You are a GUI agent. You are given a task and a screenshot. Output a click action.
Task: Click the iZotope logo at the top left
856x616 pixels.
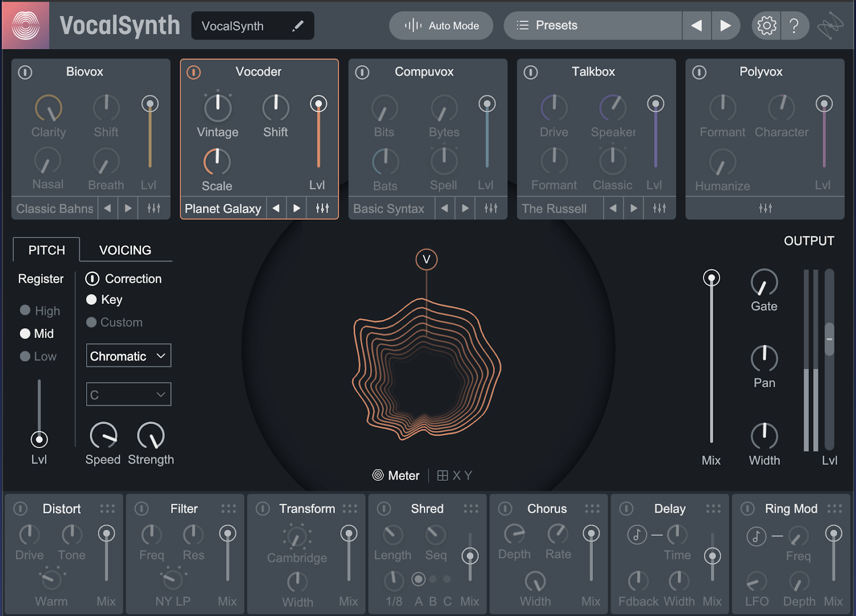[26, 25]
